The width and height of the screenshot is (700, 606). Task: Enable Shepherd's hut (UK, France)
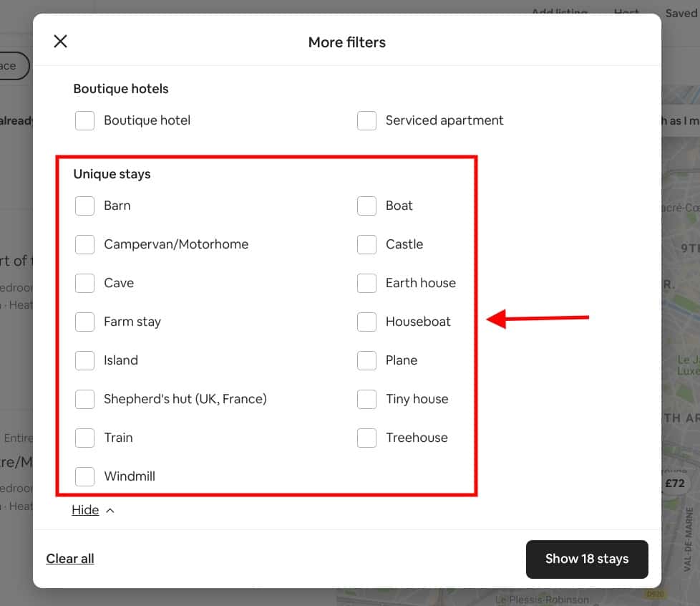tap(84, 399)
